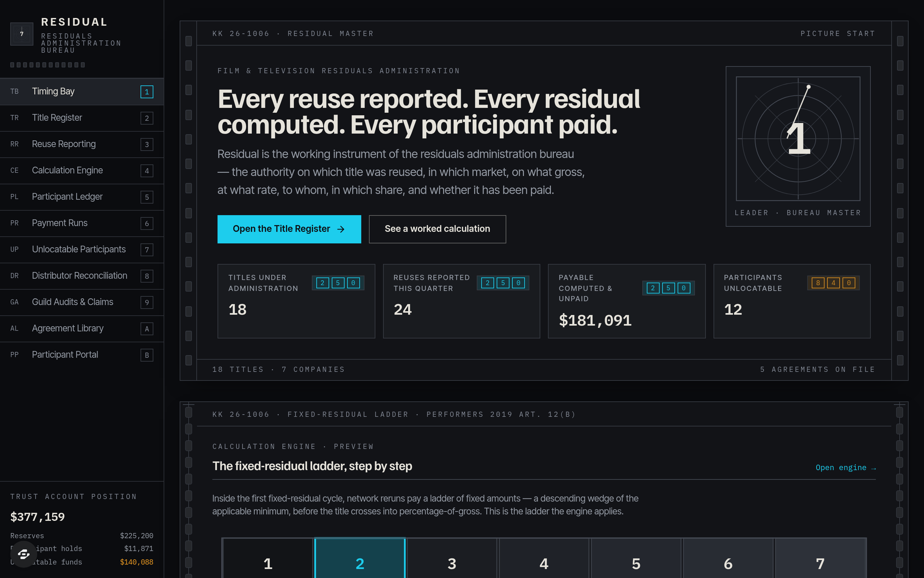Click 'The fixed-residual ladder, step by step' heading
This screenshot has width=924, height=578.
(312, 466)
